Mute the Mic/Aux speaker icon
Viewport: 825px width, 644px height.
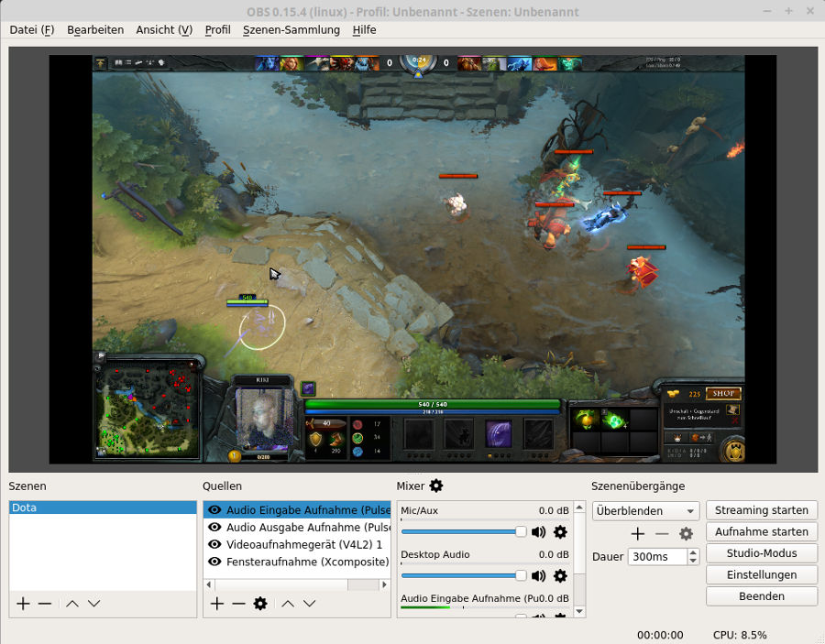(538, 532)
